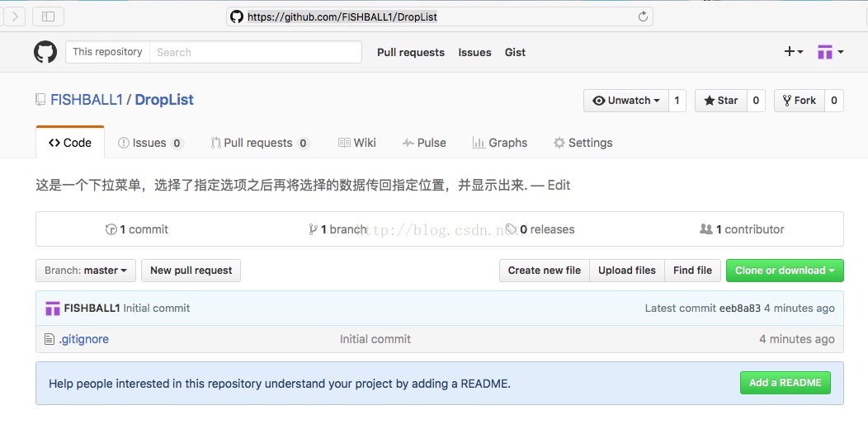Open the Graphs tab
Screen dimensions: 868x443
500,143
